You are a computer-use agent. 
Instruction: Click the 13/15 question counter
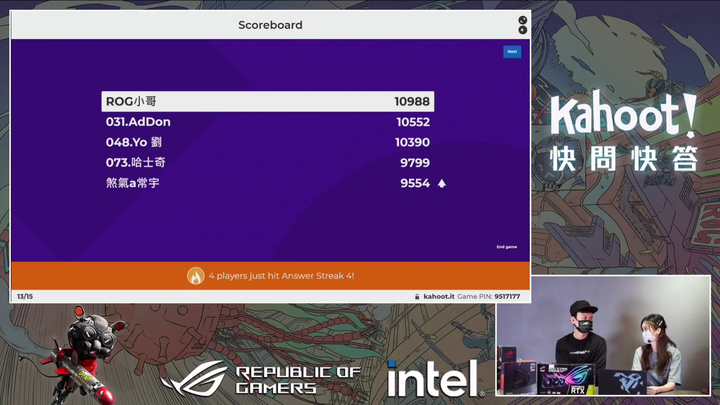tap(25, 297)
